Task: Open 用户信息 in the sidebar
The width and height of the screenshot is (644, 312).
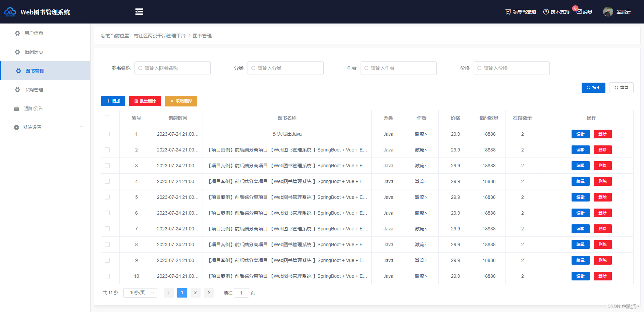Action: (x=45, y=33)
